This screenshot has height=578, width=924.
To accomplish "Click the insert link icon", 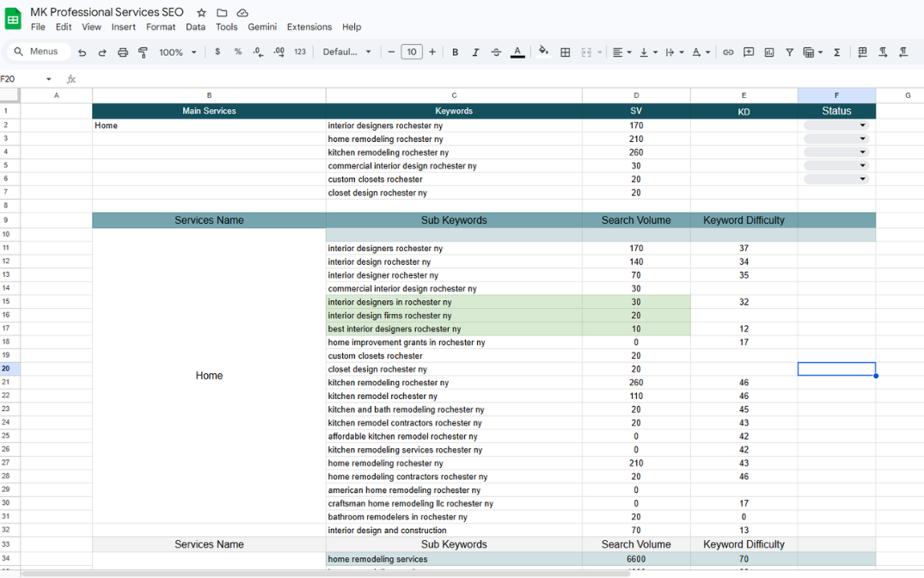I will (x=728, y=52).
